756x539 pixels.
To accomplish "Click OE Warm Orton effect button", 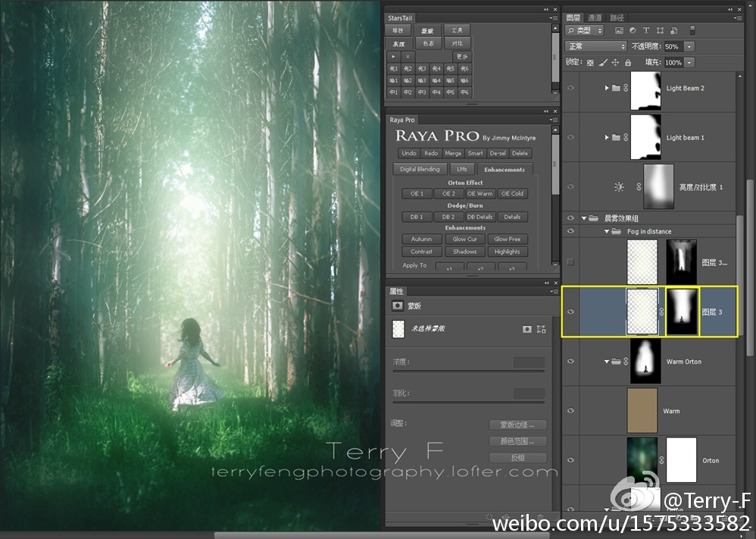I will pyautogui.click(x=480, y=193).
